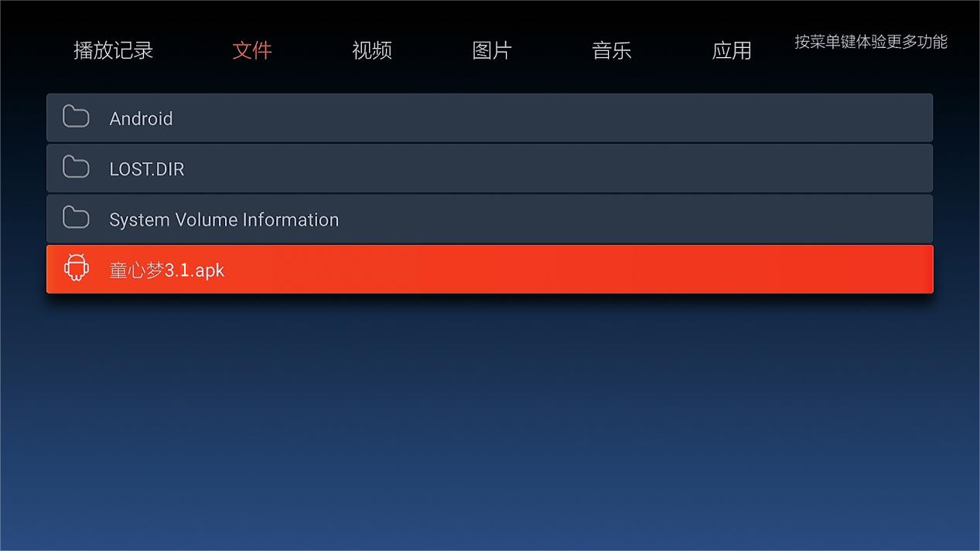Click the empty right side of LOST.DIR row

(x=619, y=168)
